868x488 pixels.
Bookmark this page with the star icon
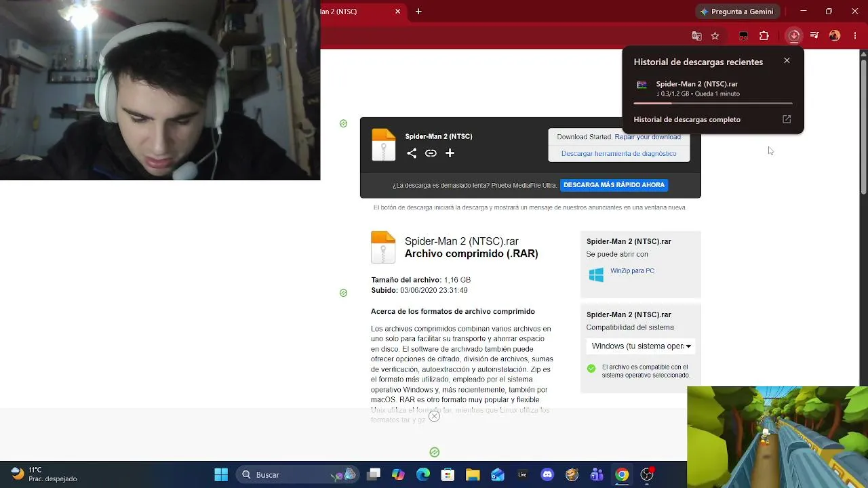(x=715, y=36)
